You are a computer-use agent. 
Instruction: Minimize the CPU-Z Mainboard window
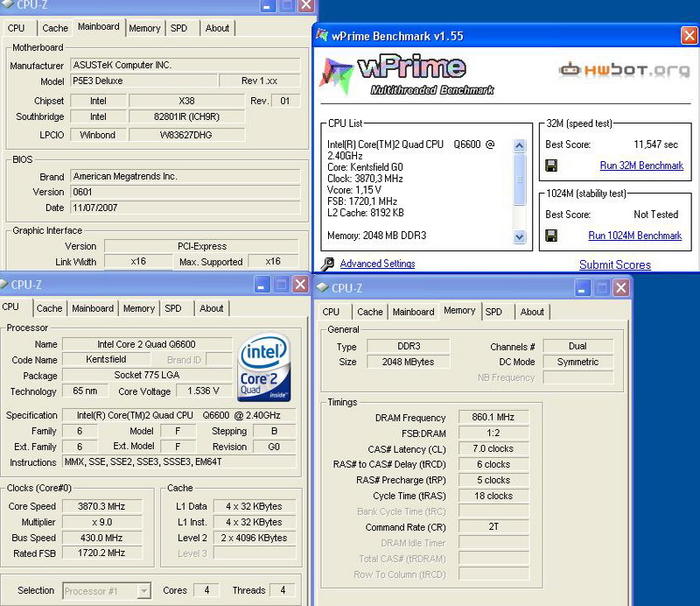[x=268, y=5]
